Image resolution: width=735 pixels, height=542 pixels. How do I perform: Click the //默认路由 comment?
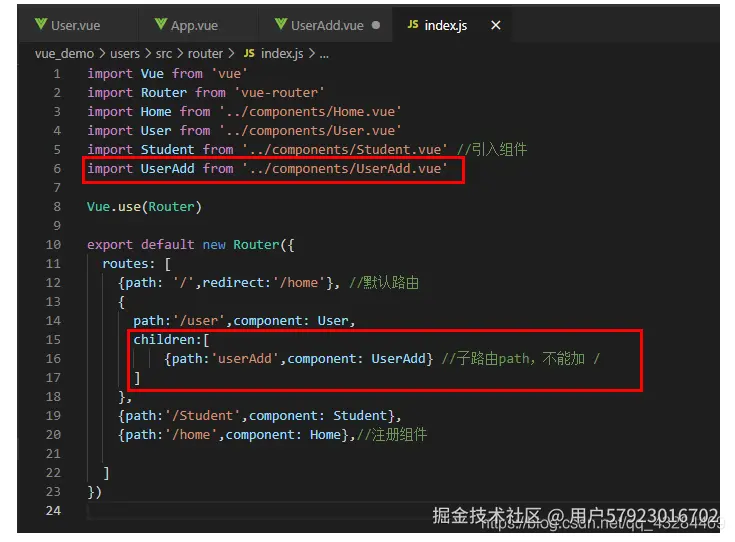tap(384, 283)
